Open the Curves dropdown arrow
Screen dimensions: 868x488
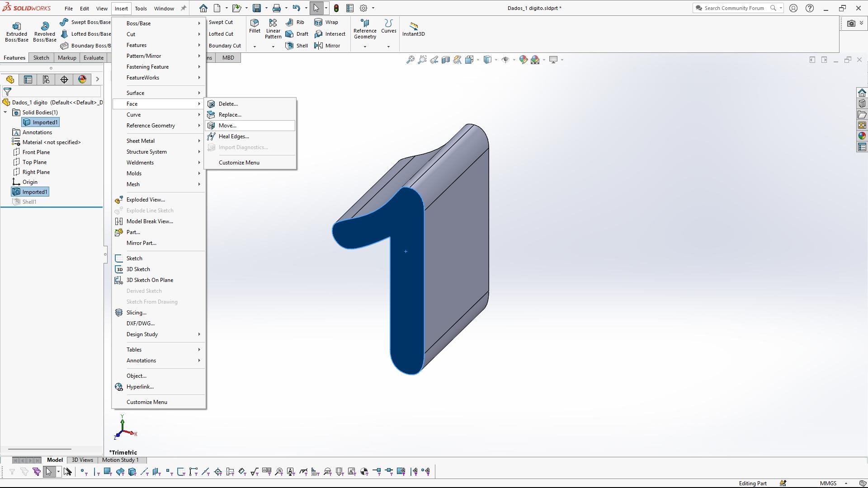[388, 47]
